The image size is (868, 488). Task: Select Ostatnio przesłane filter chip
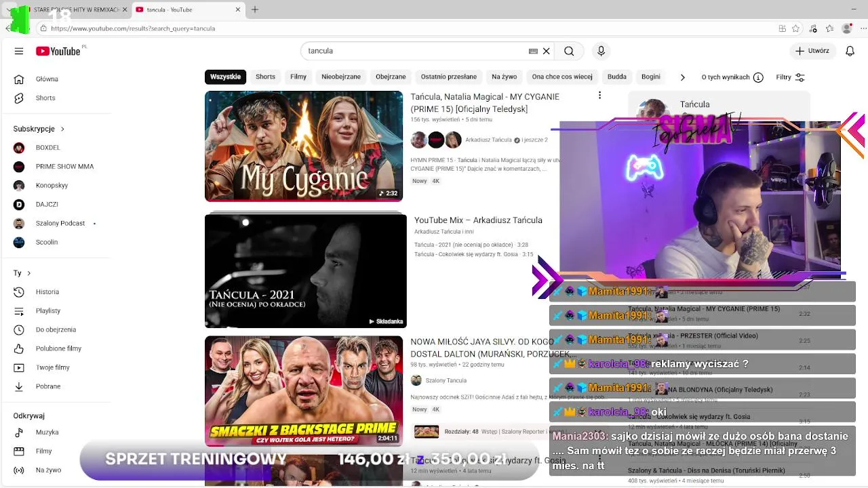[449, 77]
